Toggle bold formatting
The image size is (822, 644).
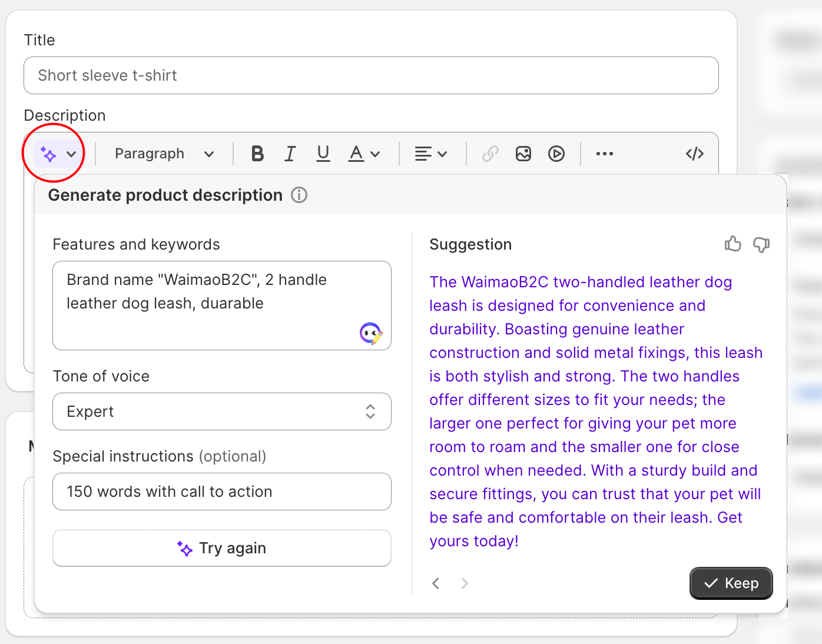point(257,154)
